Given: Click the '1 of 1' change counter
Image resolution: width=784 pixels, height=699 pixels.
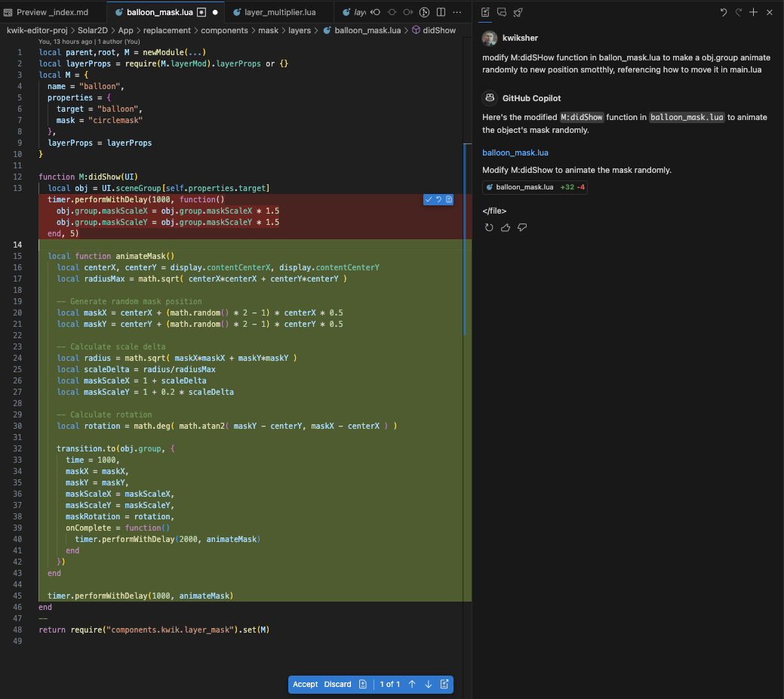Looking at the screenshot, I should 390,684.
